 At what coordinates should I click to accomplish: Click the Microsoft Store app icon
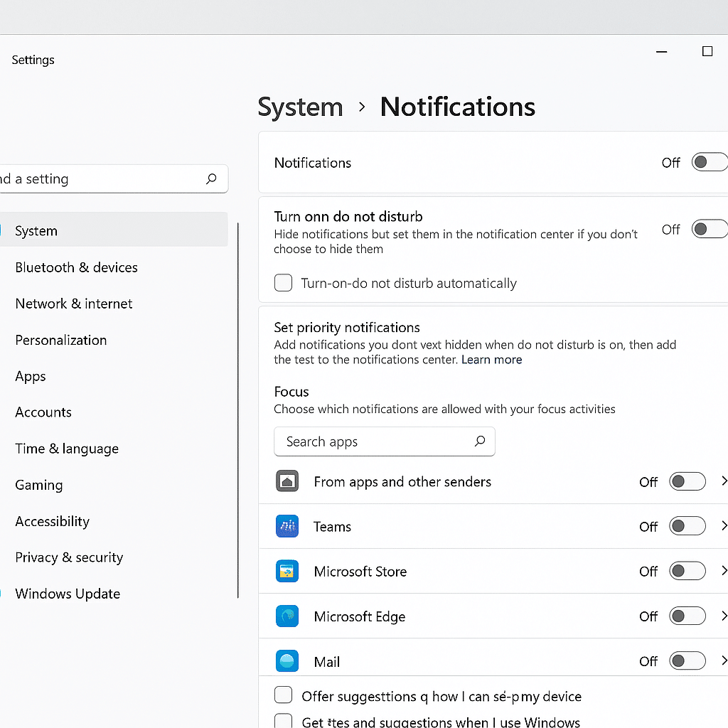(287, 571)
